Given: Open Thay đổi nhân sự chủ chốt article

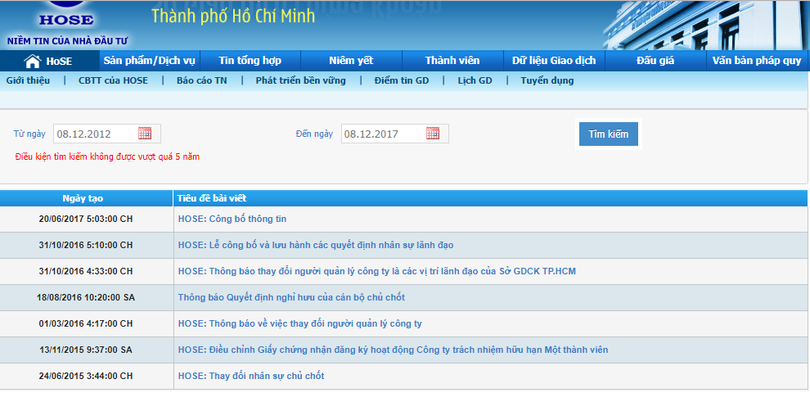Looking at the screenshot, I should 251,376.
